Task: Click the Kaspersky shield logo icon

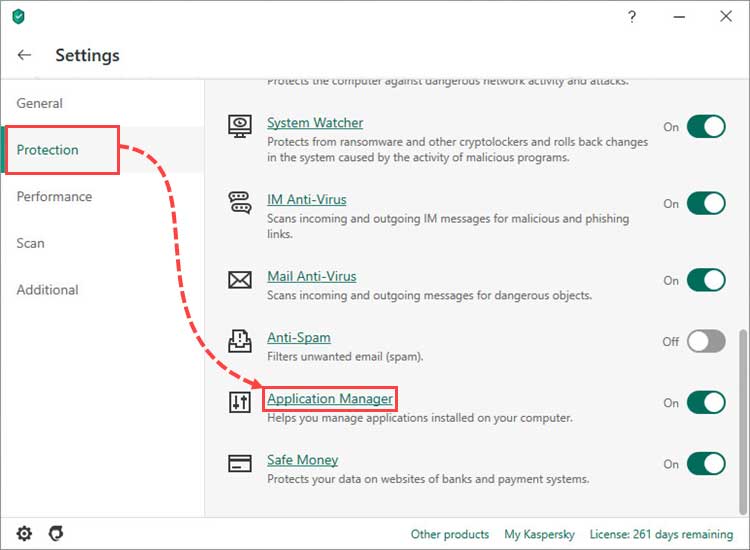Action: (18, 17)
